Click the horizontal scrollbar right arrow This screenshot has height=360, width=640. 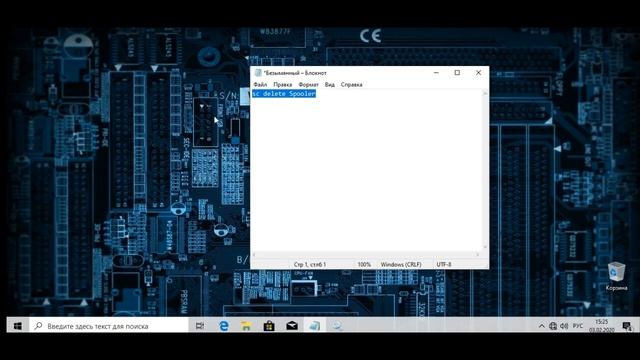[478, 254]
